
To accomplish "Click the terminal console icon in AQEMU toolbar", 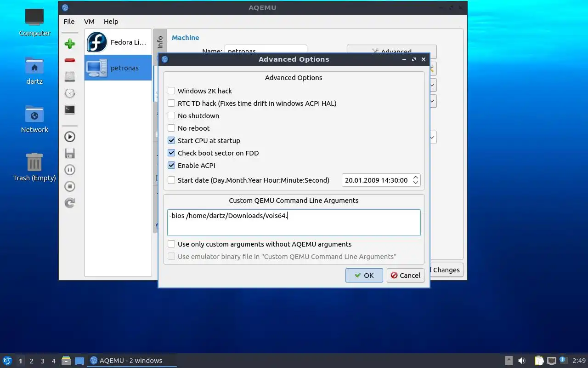I will click(x=70, y=109).
